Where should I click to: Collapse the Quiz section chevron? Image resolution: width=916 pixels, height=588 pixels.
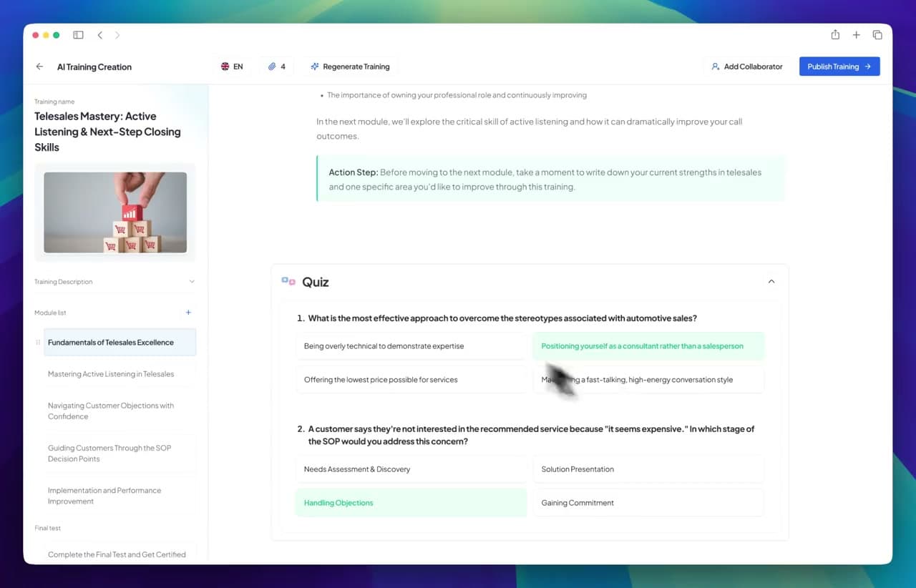771,281
